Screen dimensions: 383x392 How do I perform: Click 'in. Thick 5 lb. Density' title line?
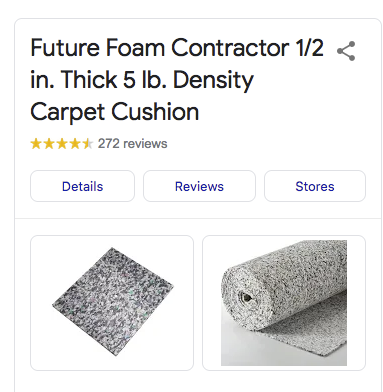pyautogui.click(x=142, y=80)
